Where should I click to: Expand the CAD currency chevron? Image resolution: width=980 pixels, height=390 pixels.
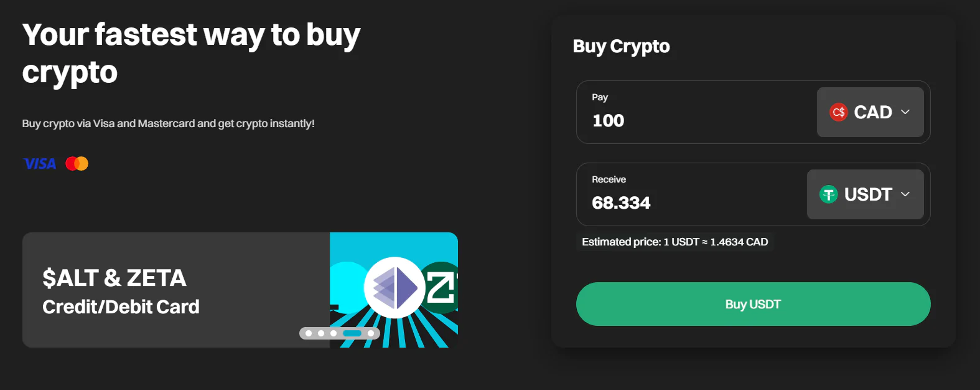pos(905,112)
